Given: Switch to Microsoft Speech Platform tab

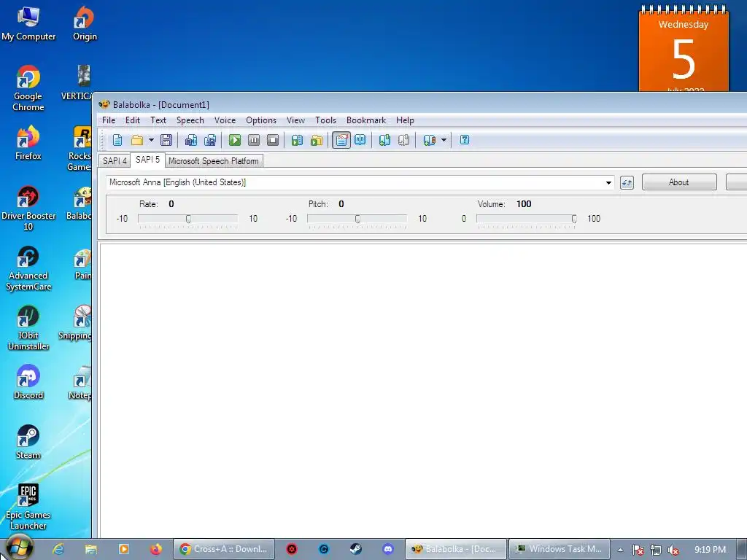Looking at the screenshot, I should click(x=214, y=161).
